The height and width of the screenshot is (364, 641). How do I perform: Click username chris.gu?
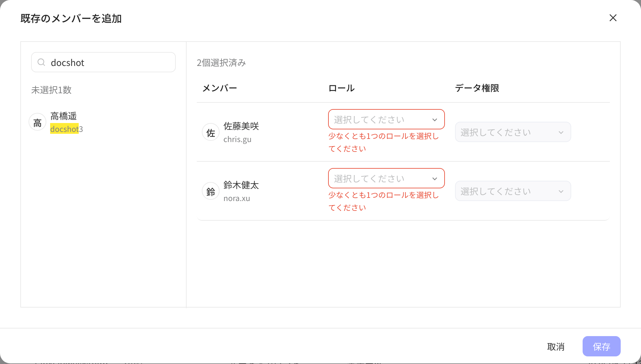[x=237, y=139]
